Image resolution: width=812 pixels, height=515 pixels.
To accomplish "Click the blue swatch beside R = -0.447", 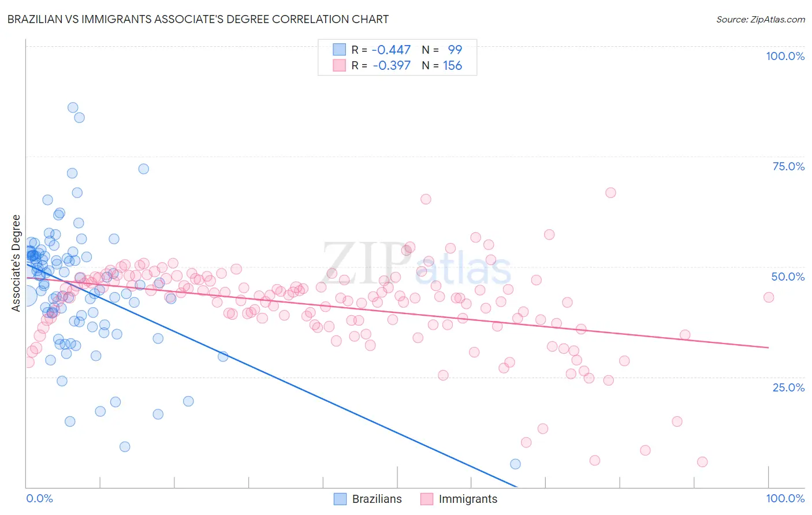I will (339, 50).
